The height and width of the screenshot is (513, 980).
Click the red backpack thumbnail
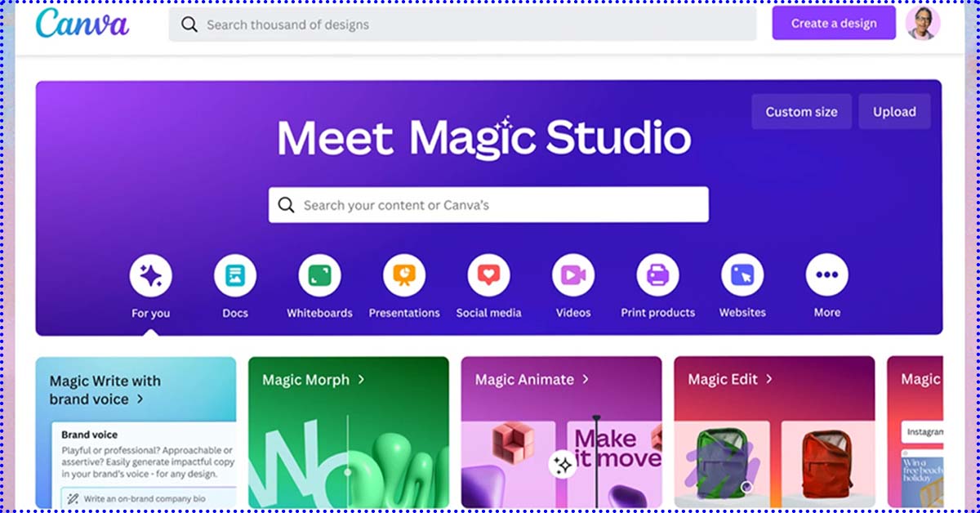pyautogui.click(x=828, y=464)
